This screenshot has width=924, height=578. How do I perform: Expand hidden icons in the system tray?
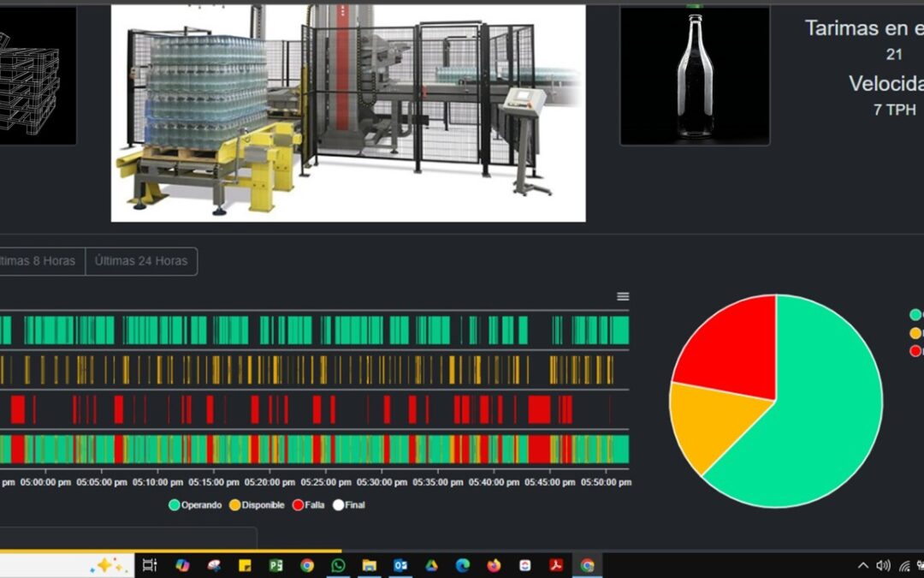tap(862, 565)
